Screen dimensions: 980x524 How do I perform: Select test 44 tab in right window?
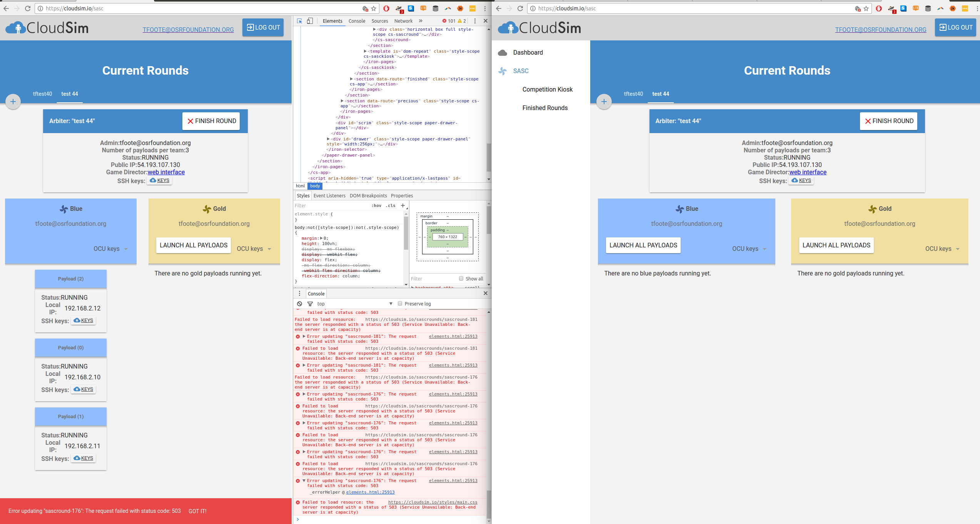click(661, 94)
